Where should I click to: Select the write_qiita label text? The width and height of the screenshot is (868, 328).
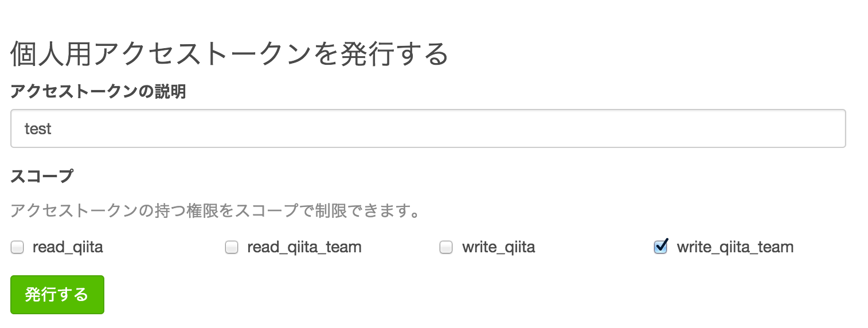[x=498, y=248]
